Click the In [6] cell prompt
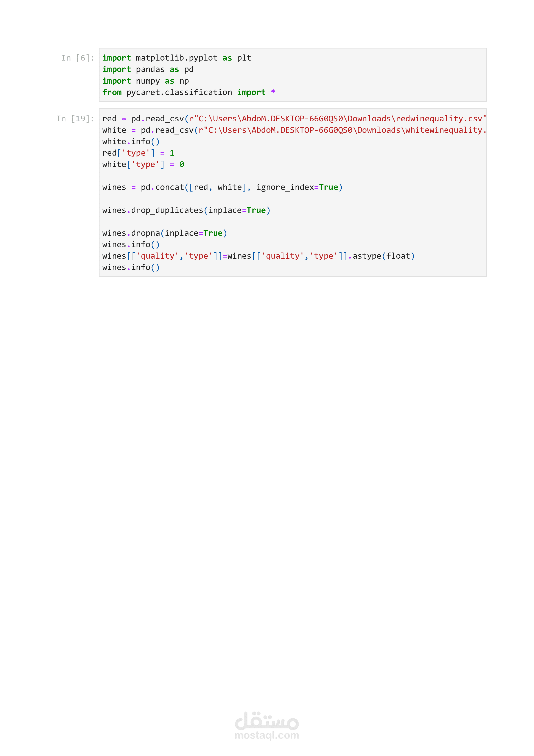This screenshot has height=756, width=534. (x=78, y=58)
